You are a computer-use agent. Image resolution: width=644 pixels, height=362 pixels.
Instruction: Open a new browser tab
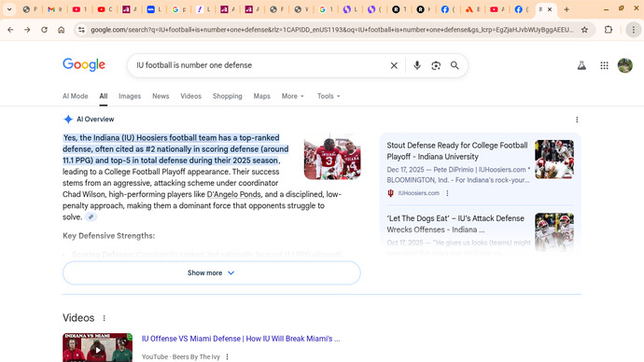pos(567,9)
